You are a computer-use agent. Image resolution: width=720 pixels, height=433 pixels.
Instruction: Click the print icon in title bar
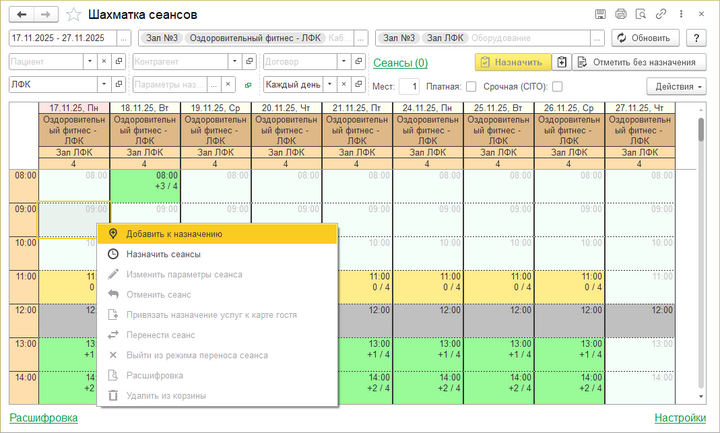[620, 14]
